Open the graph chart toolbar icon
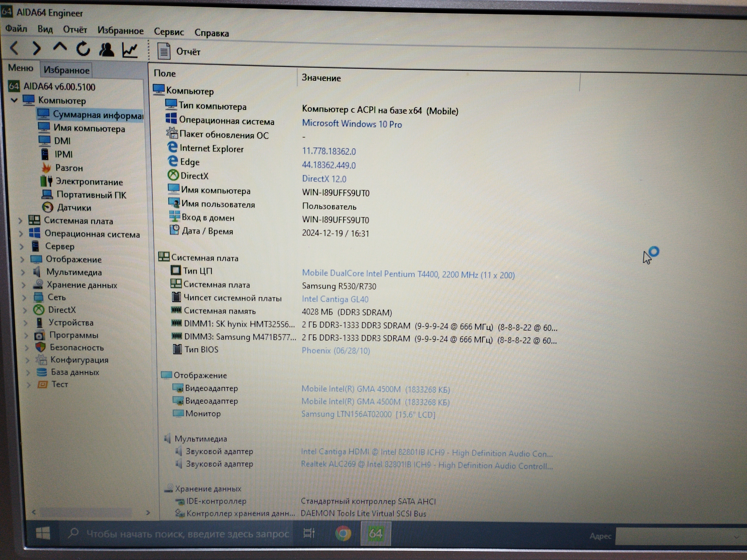The height and width of the screenshot is (560, 747). pyautogui.click(x=130, y=50)
